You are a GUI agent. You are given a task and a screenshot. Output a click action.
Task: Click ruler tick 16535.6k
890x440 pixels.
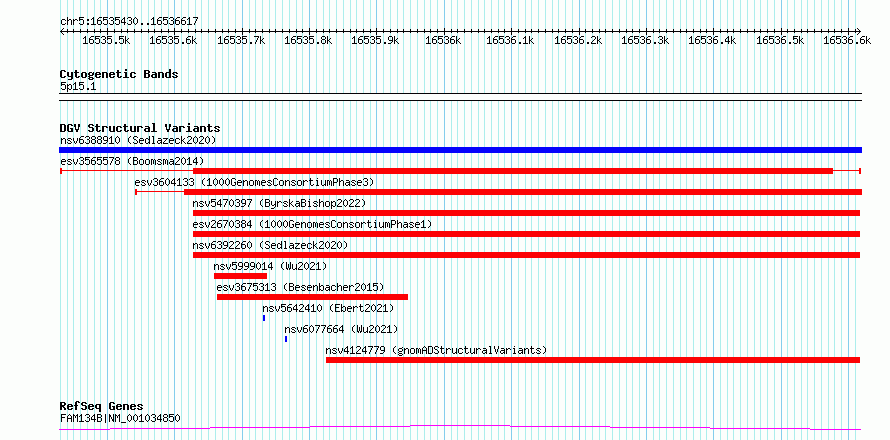point(173,40)
